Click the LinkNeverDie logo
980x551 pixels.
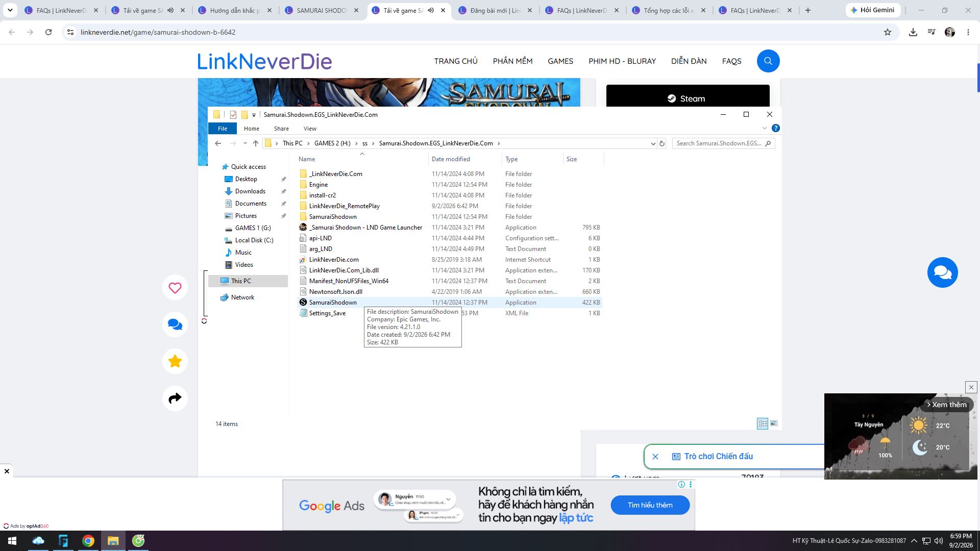pos(264,61)
